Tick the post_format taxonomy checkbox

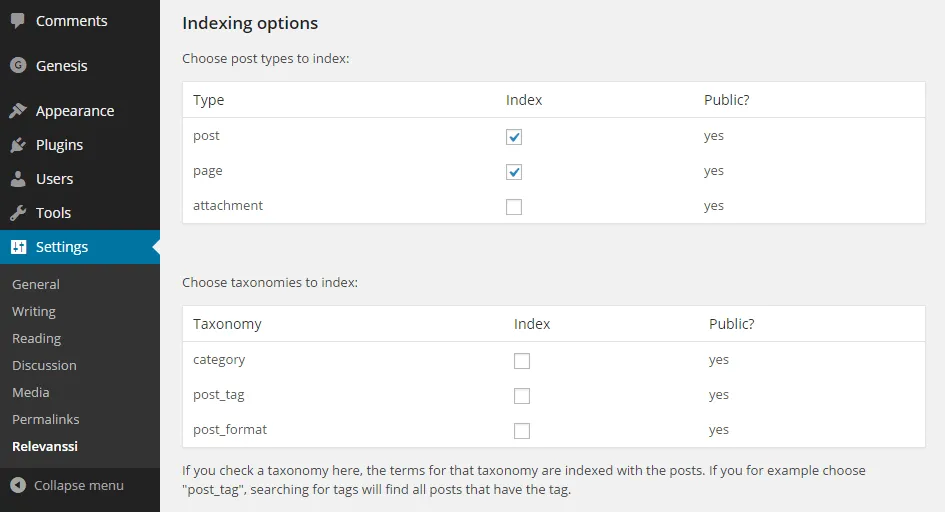521,431
